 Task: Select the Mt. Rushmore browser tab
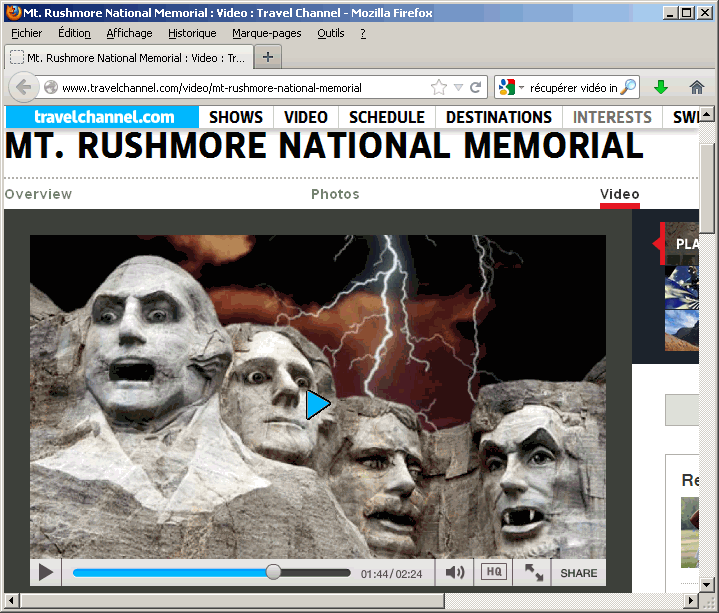(128, 58)
